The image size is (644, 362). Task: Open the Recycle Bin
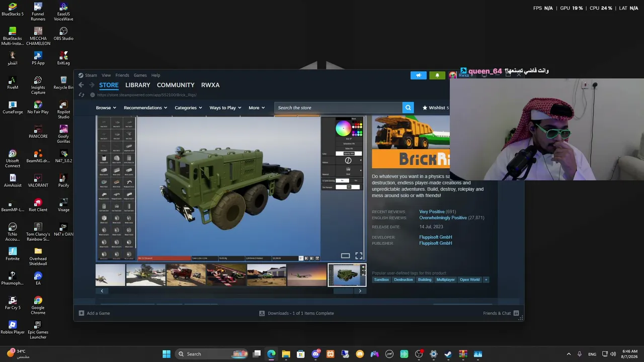(63, 82)
